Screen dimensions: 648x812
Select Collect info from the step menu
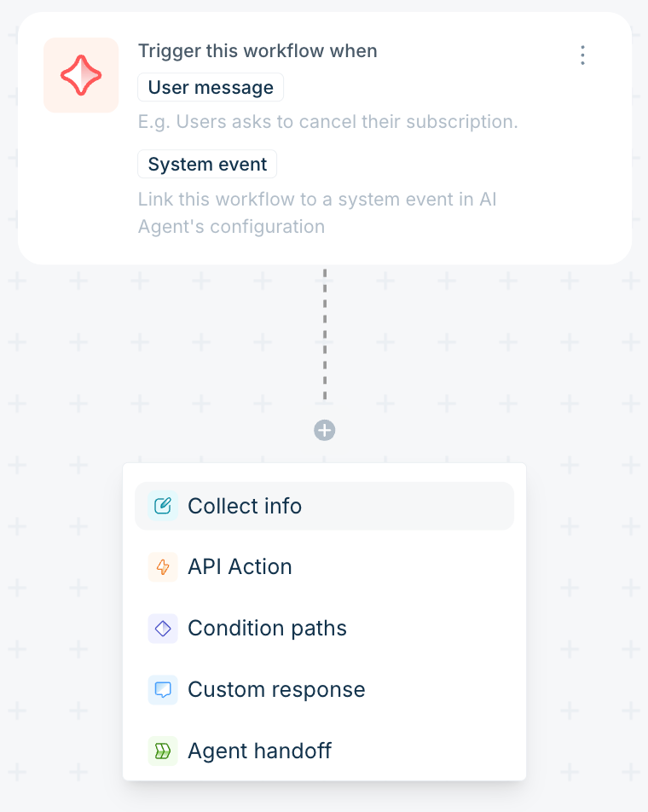point(325,506)
